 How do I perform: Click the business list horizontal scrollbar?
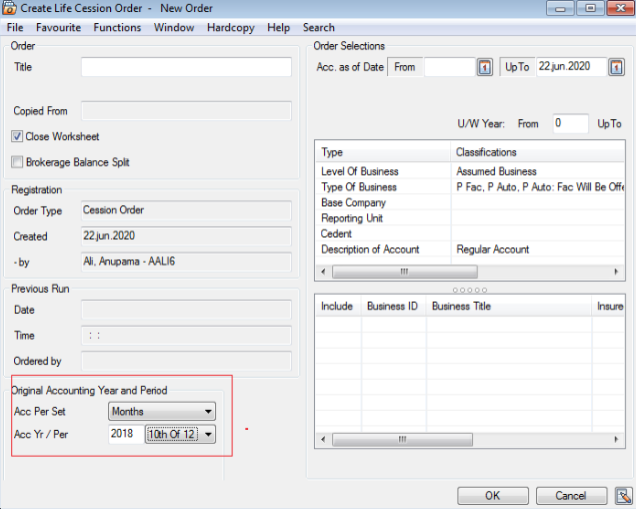(405, 440)
